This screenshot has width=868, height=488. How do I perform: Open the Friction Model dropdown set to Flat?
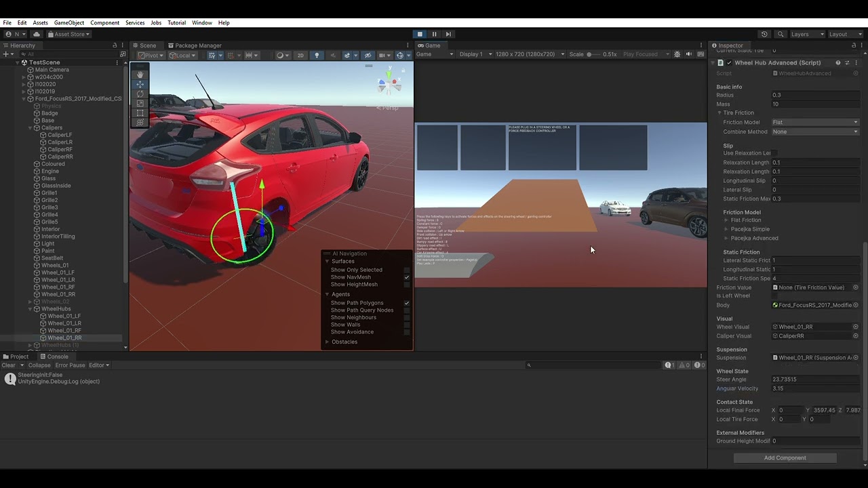tap(814, 122)
